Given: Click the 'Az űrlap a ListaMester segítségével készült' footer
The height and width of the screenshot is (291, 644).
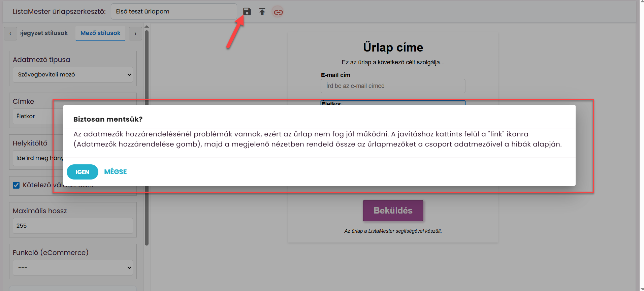Looking at the screenshot, I should coord(393,231).
